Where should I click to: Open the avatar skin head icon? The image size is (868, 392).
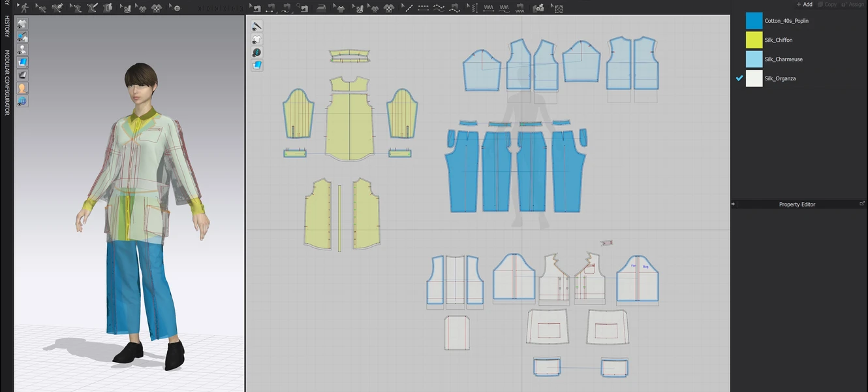pyautogui.click(x=22, y=88)
